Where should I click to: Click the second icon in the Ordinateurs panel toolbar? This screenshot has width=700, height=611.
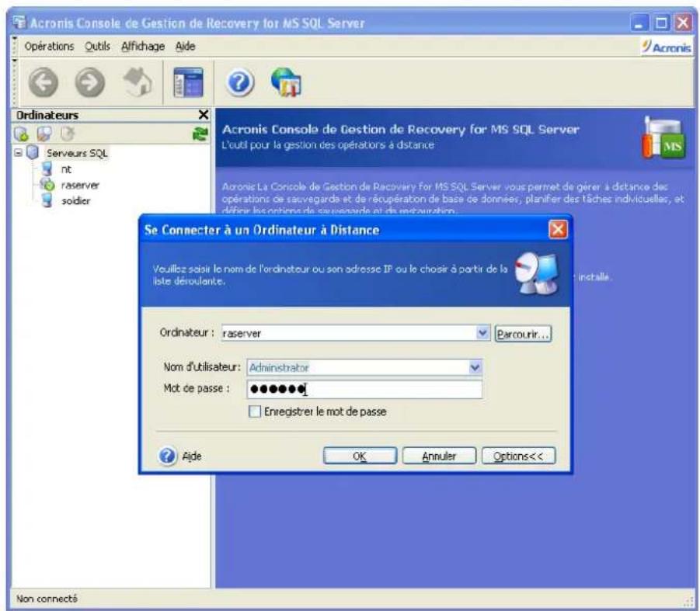click(x=44, y=134)
